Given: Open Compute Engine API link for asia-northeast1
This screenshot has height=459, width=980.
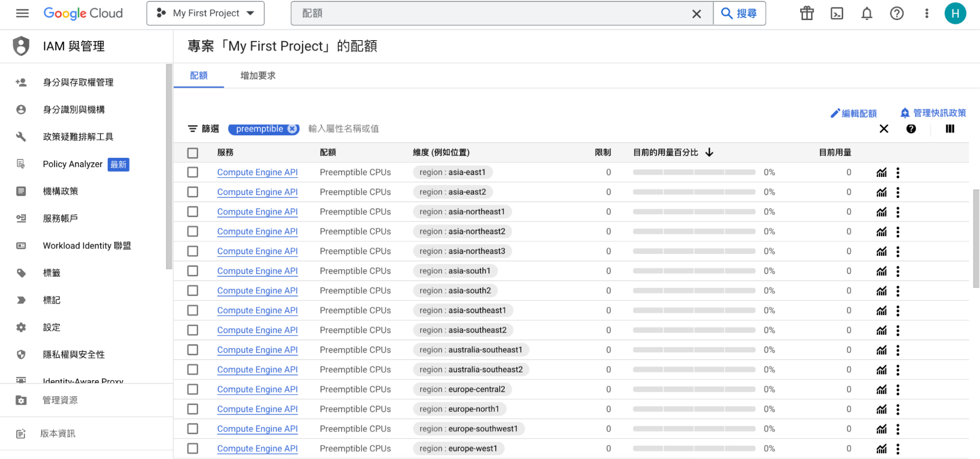Looking at the screenshot, I should (x=257, y=212).
